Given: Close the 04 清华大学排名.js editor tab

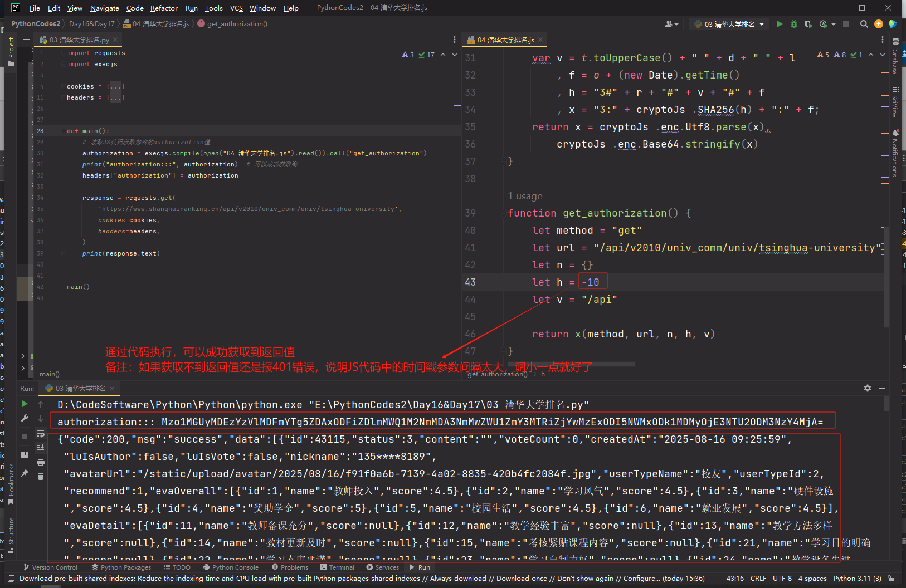Looking at the screenshot, I should point(540,40).
